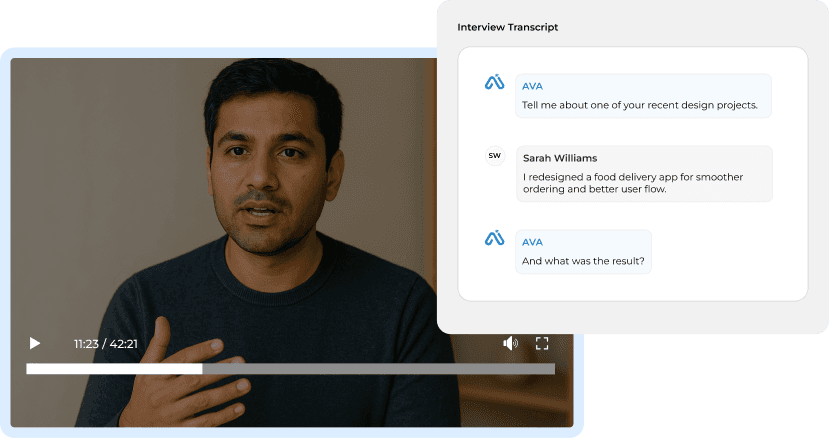
Task: Click the AVA name label in last message
Action: [x=532, y=242]
